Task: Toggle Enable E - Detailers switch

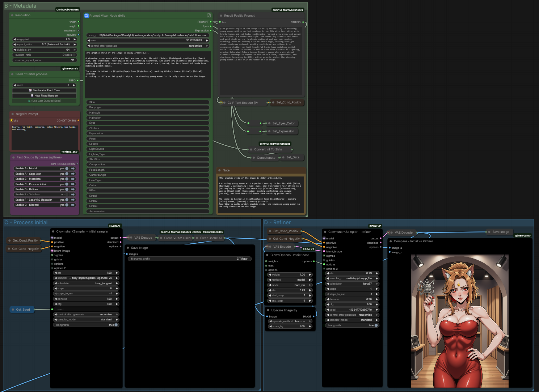Action: [67, 195]
